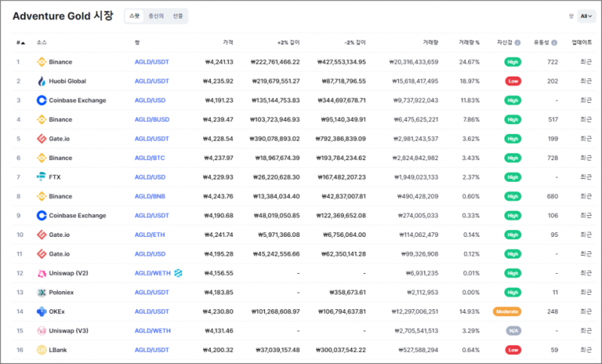
Task: Sort markets by 거래량 column header
Action: click(x=430, y=42)
